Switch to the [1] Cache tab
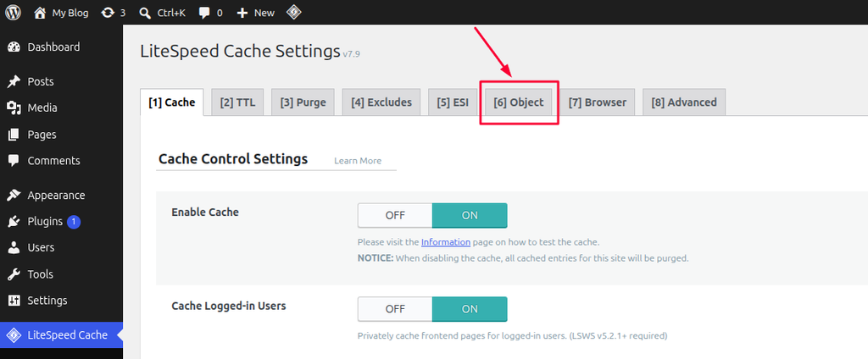This screenshot has height=359, width=868. 172,102
